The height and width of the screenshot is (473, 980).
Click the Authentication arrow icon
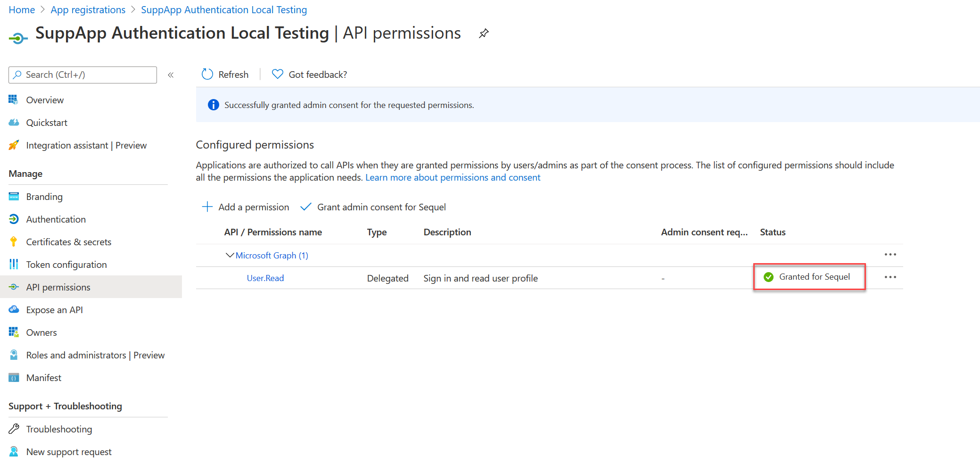coord(14,219)
